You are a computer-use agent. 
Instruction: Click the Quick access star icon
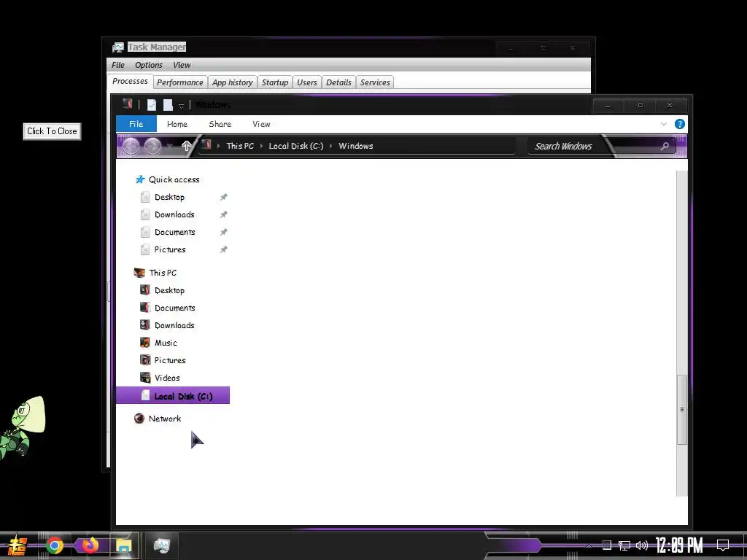pyautogui.click(x=140, y=179)
